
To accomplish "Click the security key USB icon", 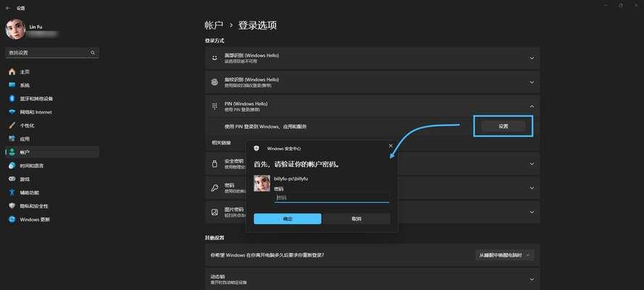I will pos(214,164).
